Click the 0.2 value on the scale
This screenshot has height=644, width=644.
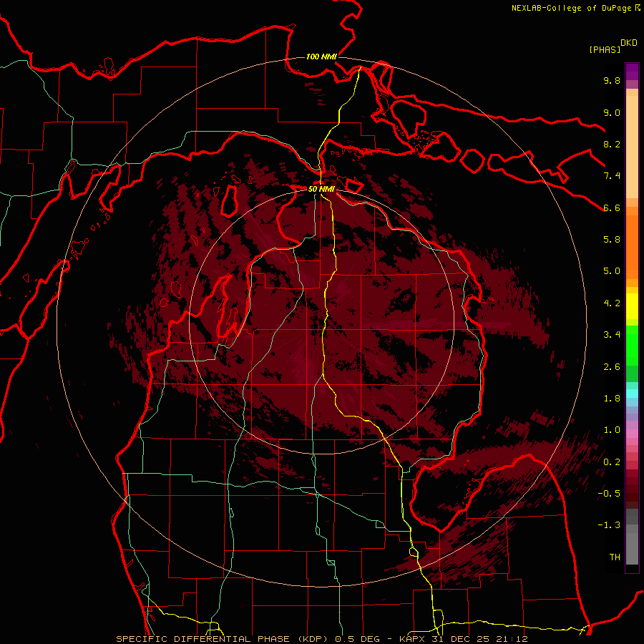(612, 462)
